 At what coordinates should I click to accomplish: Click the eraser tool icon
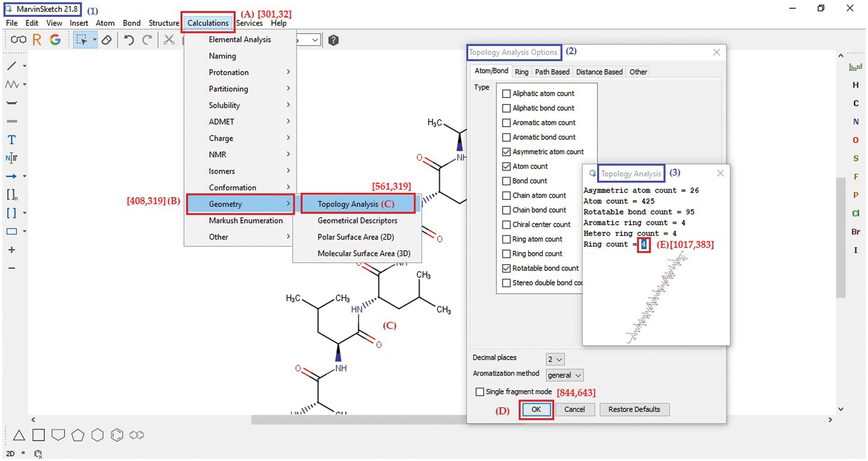coord(106,41)
